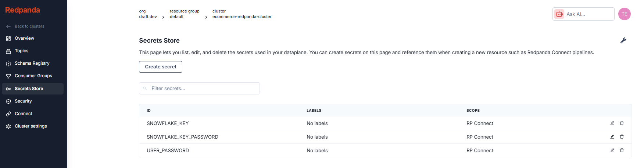Click breadcrumb chevron after draft.dev
The width and height of the screenshot is (644, 168).
163,17
